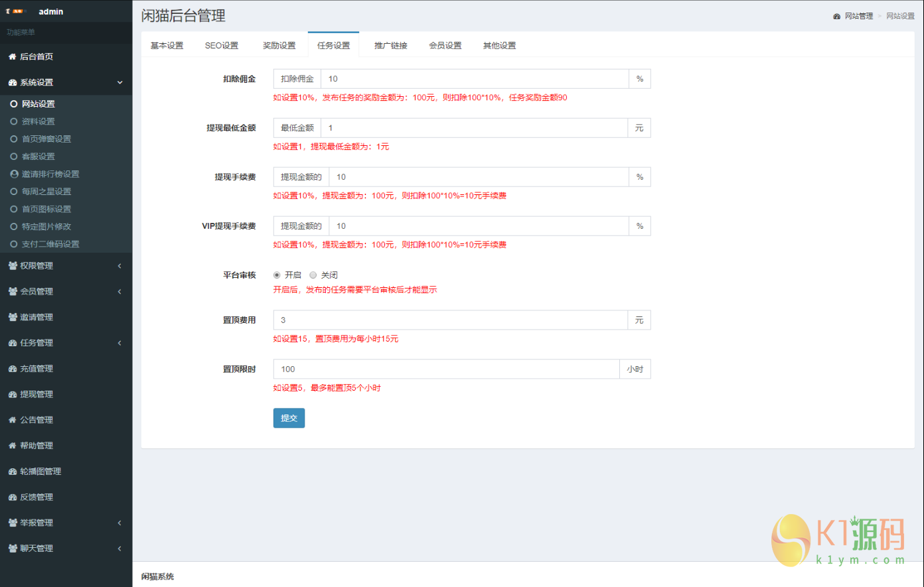Screen dimensions: 924x587
Task: Click the 闲猫系统 footer text
Action: 158,577
